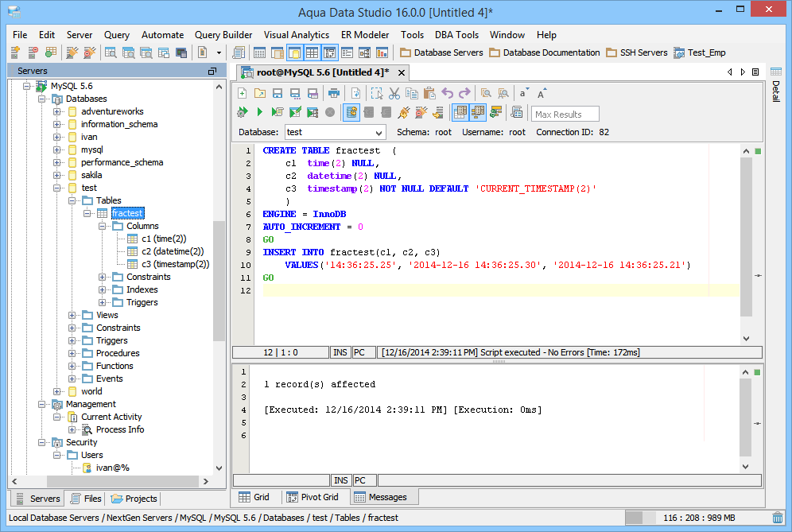Open the Query Builder menu
This screenshot has width=792, height=532.
[x=223, y=35]
